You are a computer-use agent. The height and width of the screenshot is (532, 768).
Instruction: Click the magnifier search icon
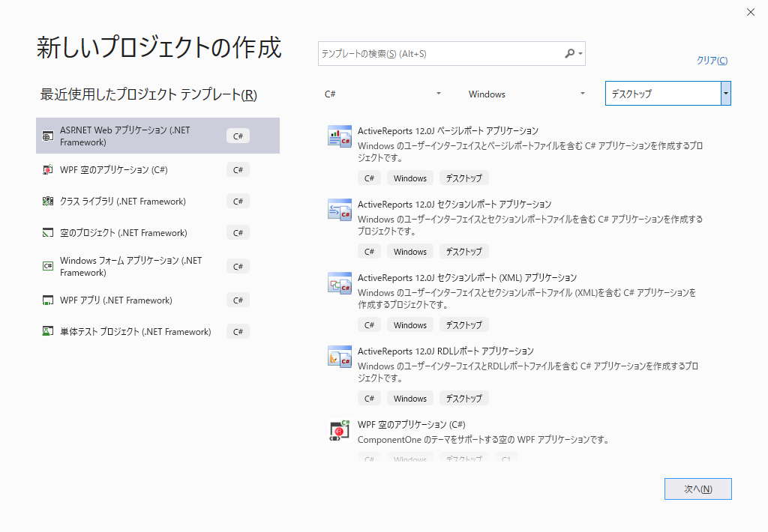[x=569, y=53]
